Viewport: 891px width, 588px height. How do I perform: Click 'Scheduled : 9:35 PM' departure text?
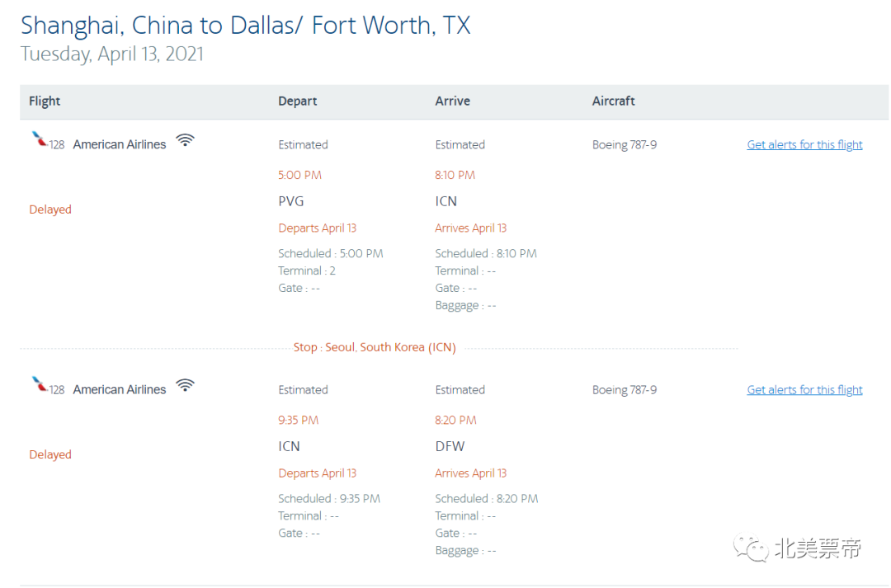(329, 499)
